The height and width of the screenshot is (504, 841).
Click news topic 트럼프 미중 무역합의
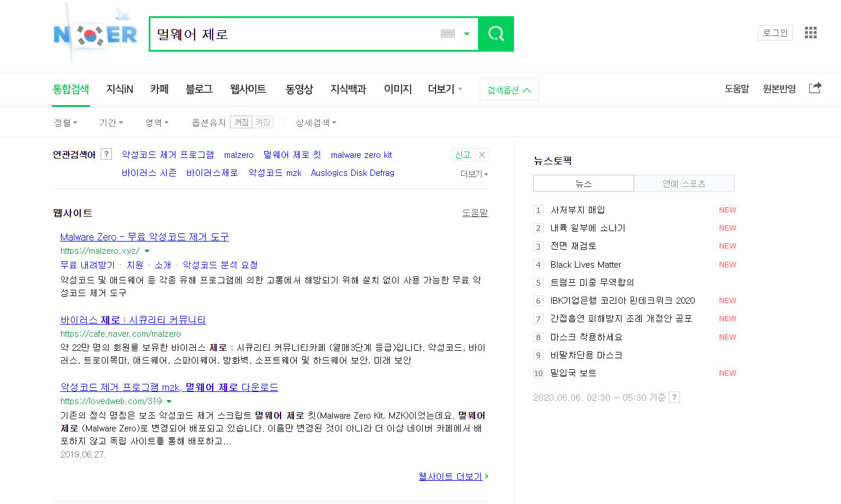(592, 282)
